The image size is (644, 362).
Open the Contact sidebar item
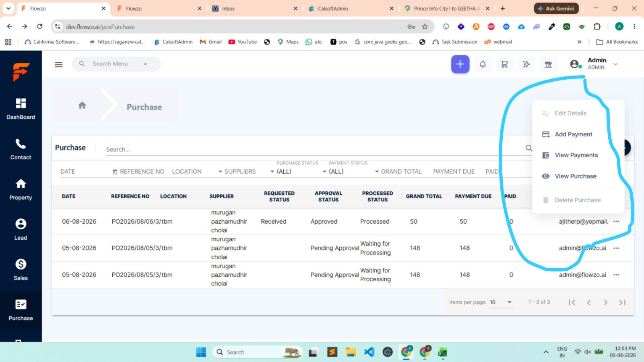click(x=21, y=149)
